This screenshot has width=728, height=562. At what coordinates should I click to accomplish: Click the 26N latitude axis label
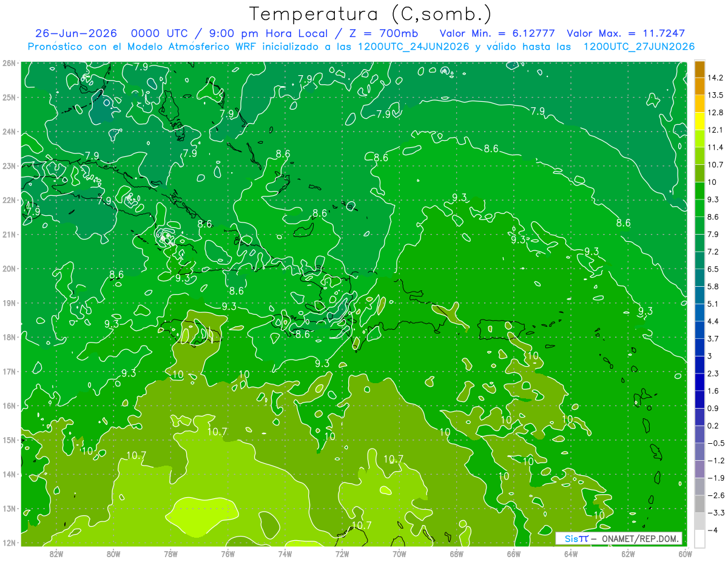pyautogui.click(x=8, y=63)
